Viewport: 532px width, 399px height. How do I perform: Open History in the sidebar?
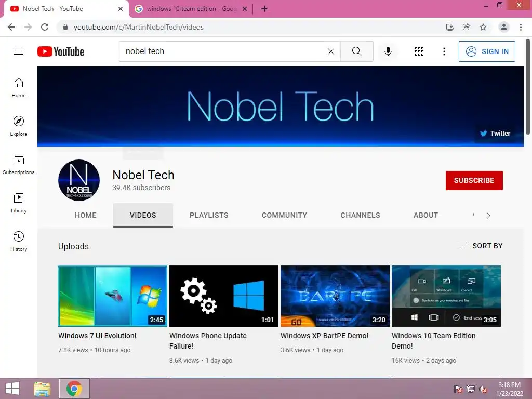(x=19, y=241)
